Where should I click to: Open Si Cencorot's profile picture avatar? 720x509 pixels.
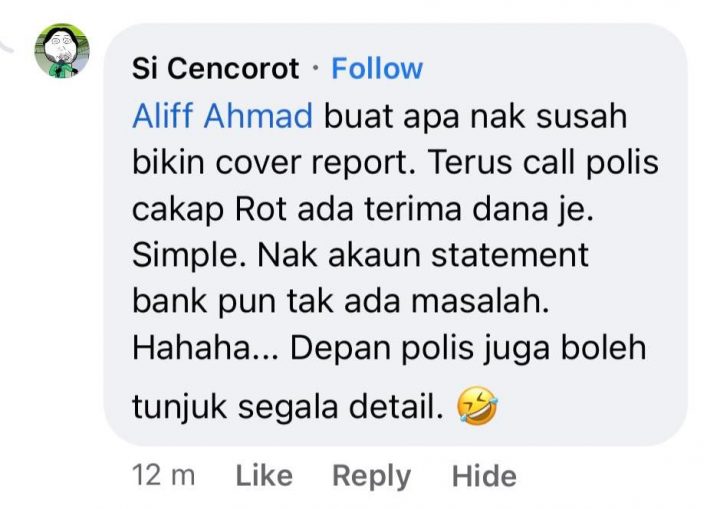(x=62, y=51)
